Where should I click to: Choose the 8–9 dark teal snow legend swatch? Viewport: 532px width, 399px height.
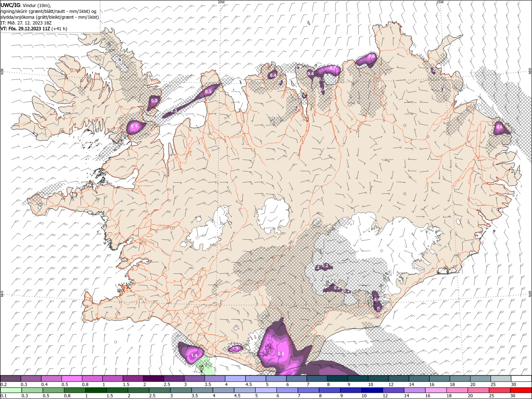(x=337, y=379)
